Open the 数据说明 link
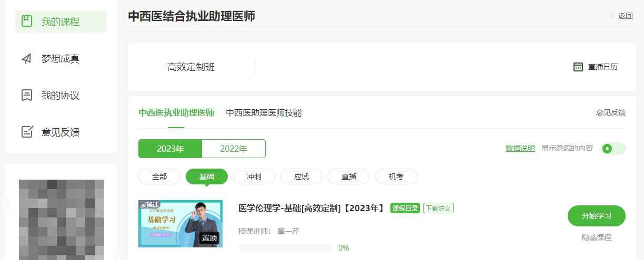 point(520,149)
